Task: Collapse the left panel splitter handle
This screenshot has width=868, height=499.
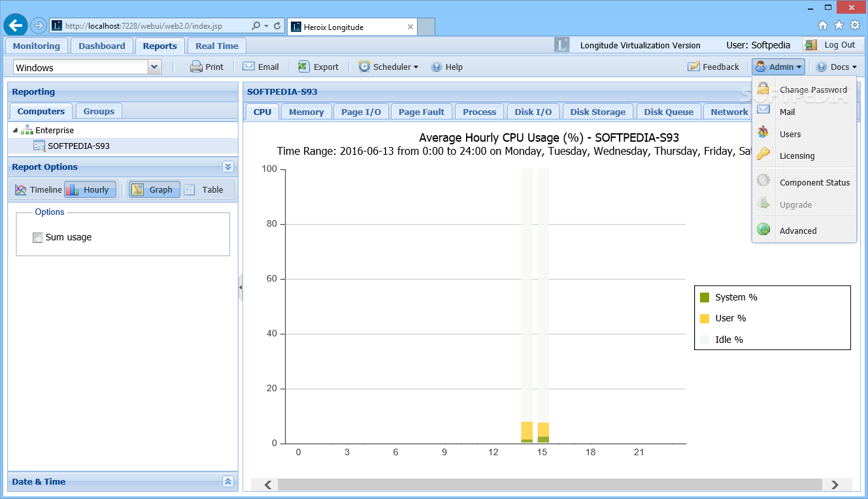Action: coord(241,287)
